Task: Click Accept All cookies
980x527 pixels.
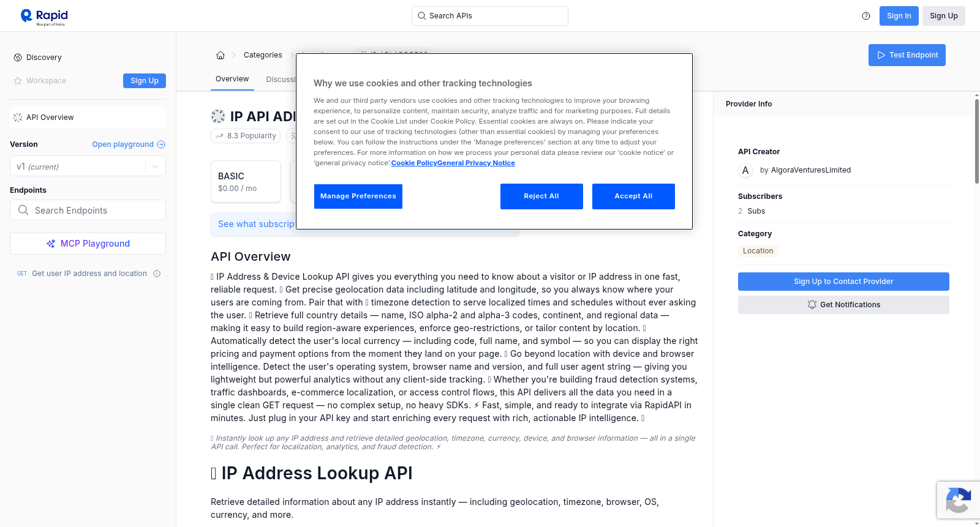Action: tap(633, 196)
